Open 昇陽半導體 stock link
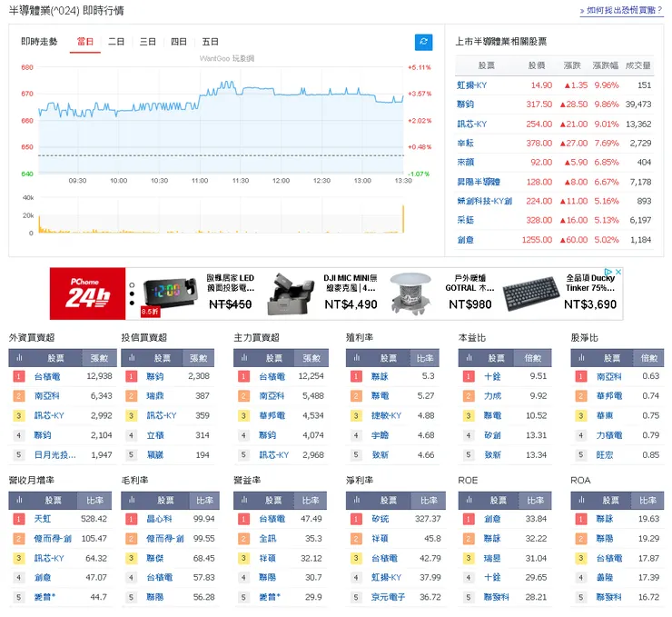This screenshot has height=617, width=672. pyautogui.click(x=479, y=182)
